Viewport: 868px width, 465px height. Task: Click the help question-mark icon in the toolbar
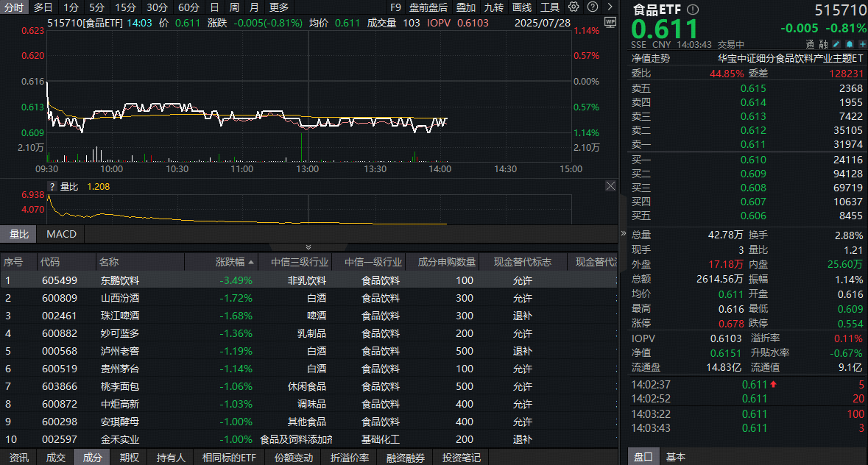click(x=593, y=7)
